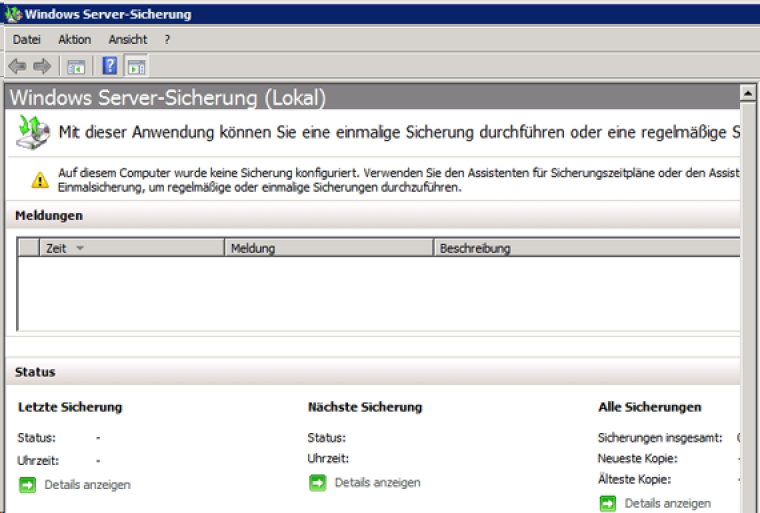Click the Back arrow toolbar icon

[17, 66]
